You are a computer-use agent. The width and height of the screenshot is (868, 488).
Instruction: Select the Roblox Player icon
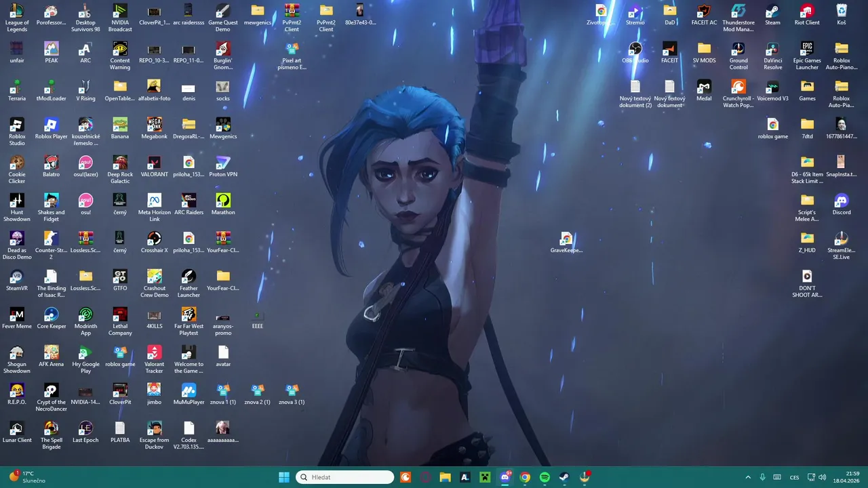click(52, 128)
